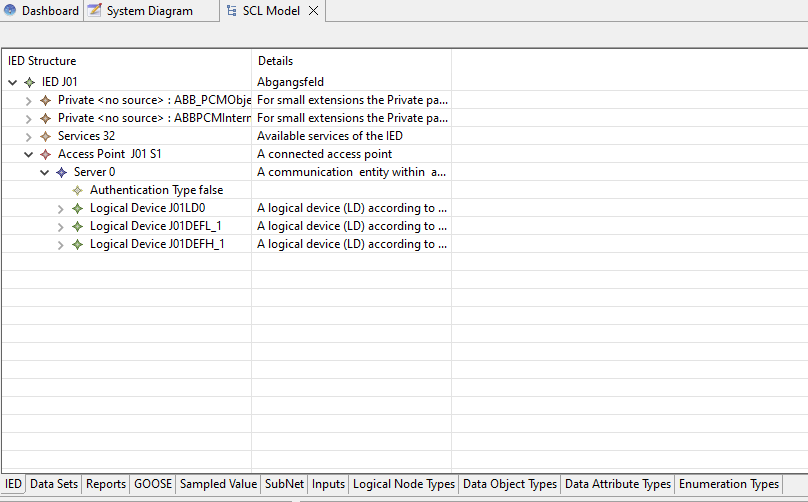Select the Logical Node Types tab
This screenshot has height=502, width=808.
pos(403,484)
